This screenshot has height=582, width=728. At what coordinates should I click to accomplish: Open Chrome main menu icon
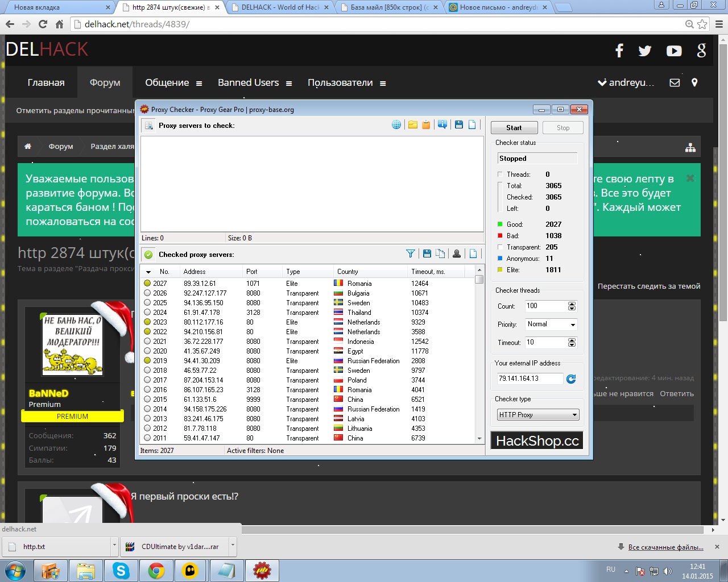[x=719, y=24]
